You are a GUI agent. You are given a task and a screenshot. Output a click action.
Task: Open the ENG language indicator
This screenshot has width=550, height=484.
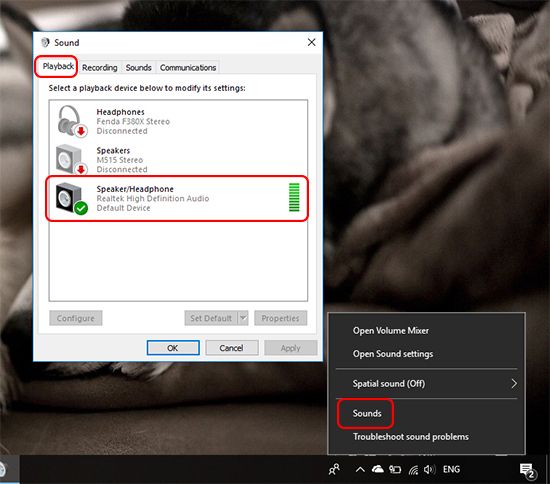pos(451,469)
